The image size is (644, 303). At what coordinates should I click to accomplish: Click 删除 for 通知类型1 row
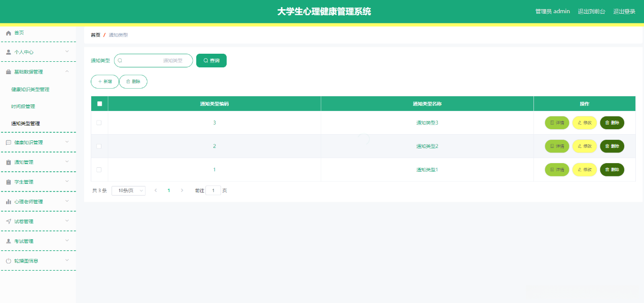click(612, 170)
